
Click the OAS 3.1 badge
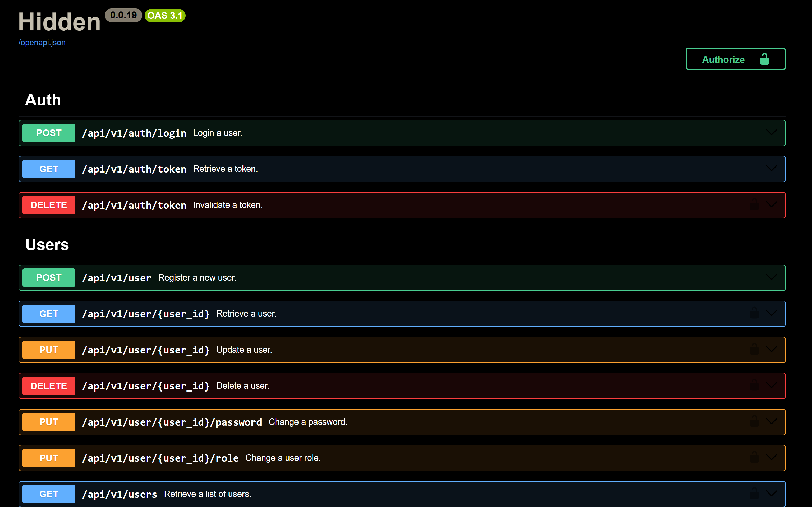[165, 15]
